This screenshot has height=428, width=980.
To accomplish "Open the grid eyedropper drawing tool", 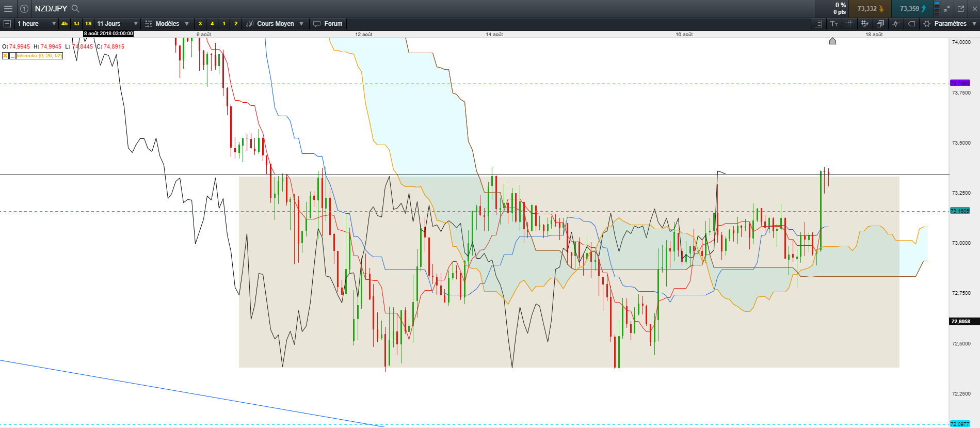I will (865, 24).
